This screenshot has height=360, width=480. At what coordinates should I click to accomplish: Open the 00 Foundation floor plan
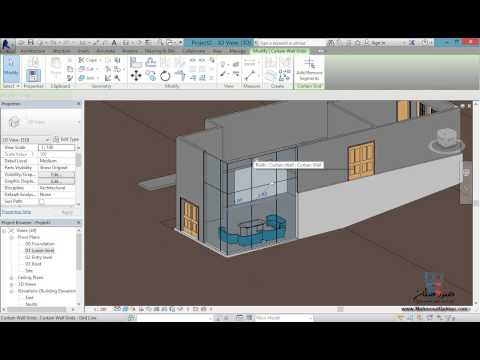click(x=40, y=244)
